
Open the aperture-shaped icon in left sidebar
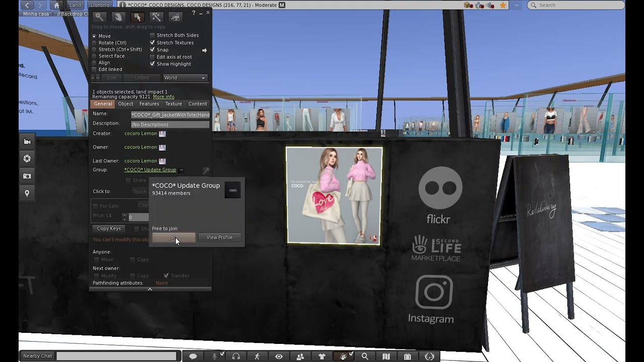27,159
